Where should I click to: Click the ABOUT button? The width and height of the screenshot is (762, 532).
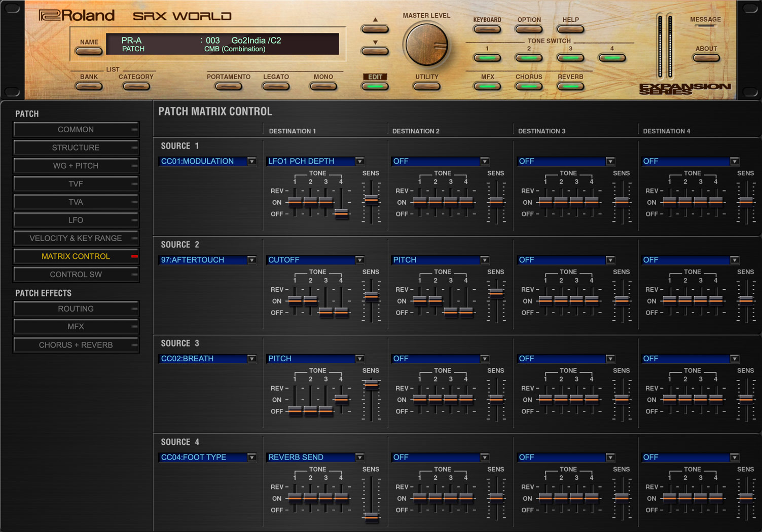tap(706, 58)
